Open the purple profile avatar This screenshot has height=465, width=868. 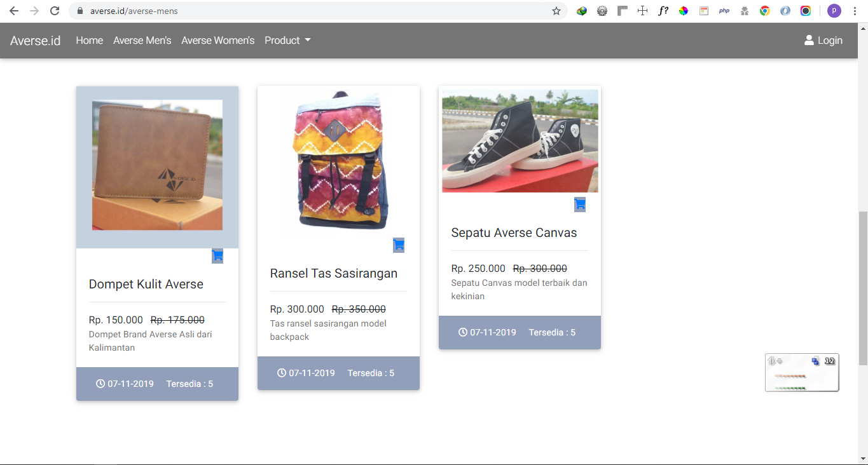(x=834, y=11)
